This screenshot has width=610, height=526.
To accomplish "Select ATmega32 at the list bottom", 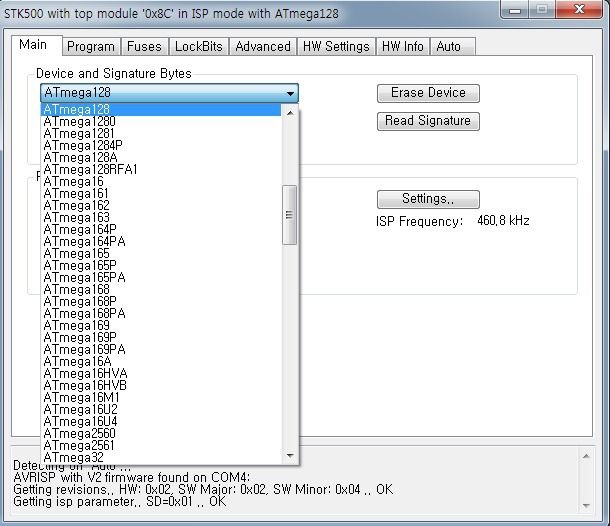I will point(161,458).
